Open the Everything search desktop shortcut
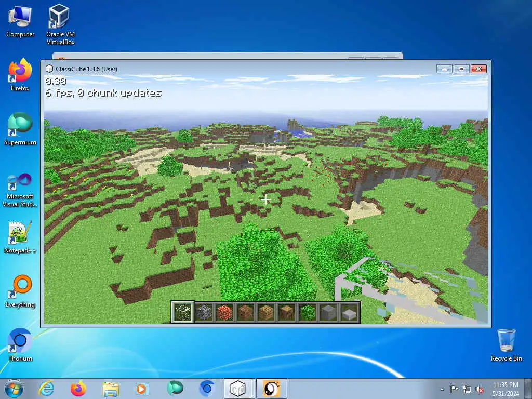Image resolution: width=532 pixels, height=399 pixels. pos(20,291)
